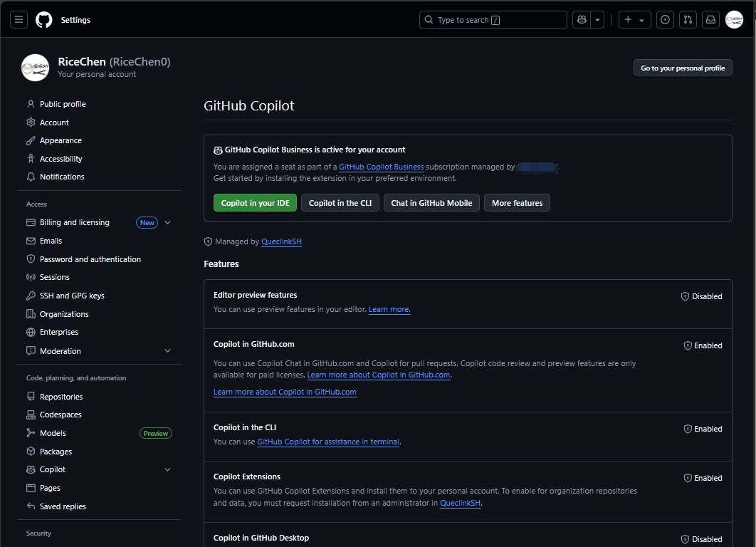This screenshot has width=756, height=547.
Task: Click the Appearance paintbrush icon
Action: pos(31,140)
